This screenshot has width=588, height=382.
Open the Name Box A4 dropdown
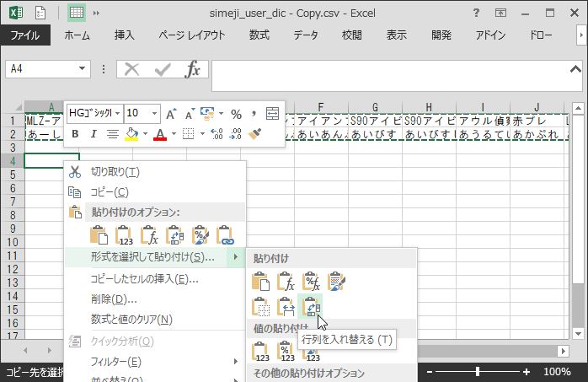click(x=82, y=69)
